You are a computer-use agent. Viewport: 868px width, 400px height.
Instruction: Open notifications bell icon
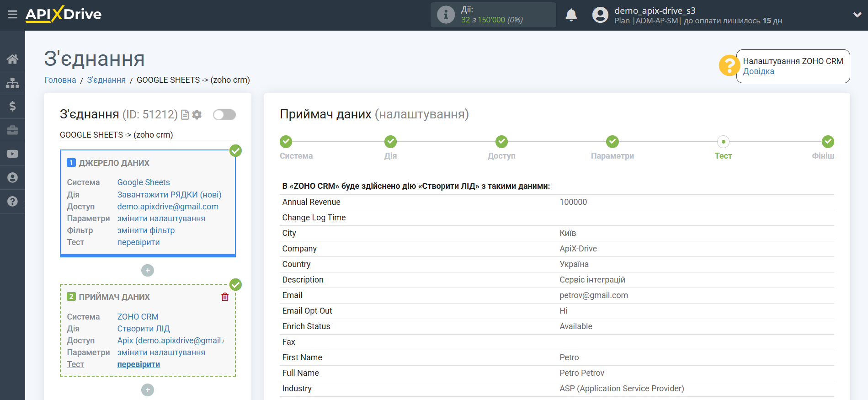pos(571,15)
